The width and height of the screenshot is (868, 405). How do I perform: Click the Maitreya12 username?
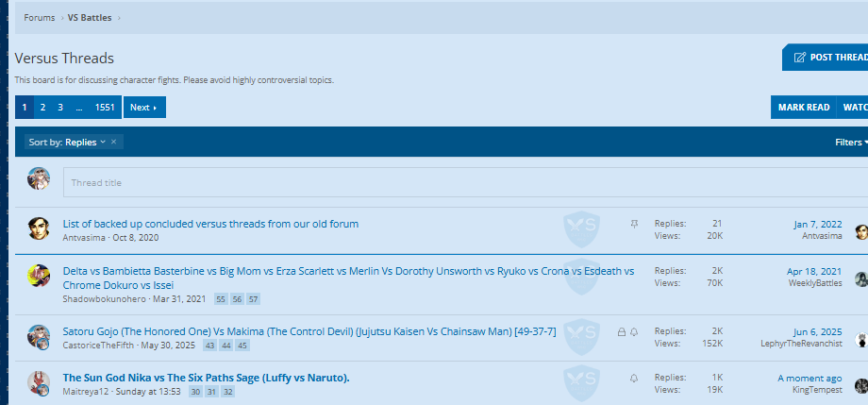click(x=86, y=392)
